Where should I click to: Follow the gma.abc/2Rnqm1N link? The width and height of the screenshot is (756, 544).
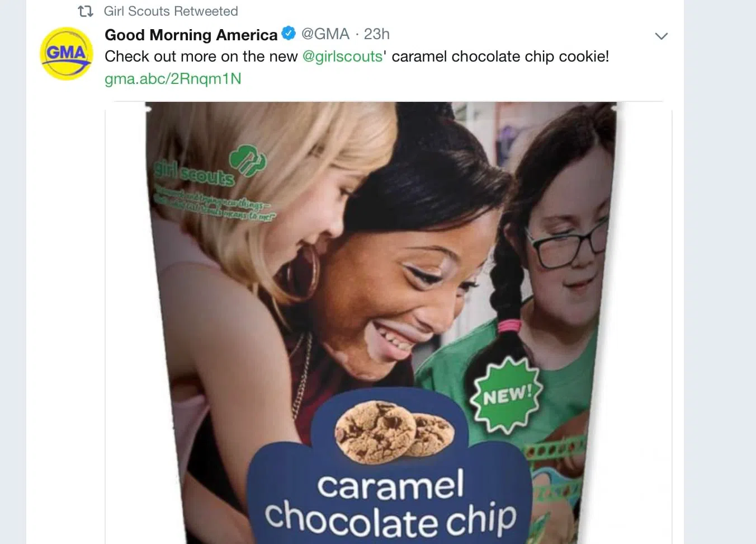pos(173,79)
